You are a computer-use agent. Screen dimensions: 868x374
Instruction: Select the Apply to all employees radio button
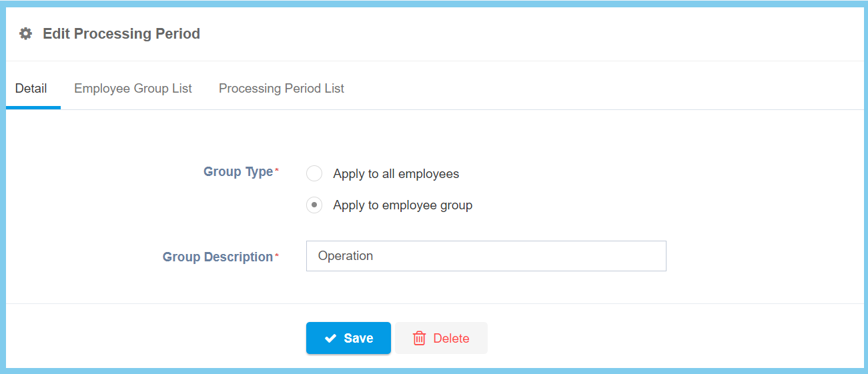pos(314,174)
